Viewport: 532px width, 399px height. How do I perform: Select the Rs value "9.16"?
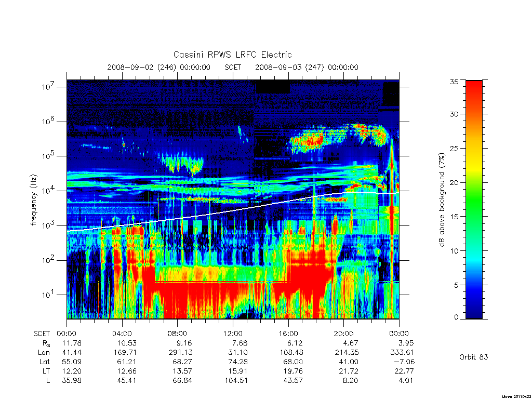(x=184, y=343)
